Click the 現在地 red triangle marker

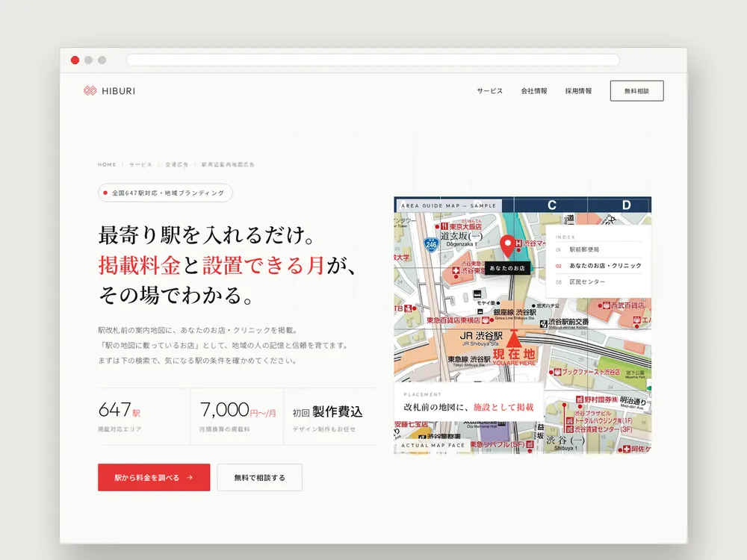point(514,337)
